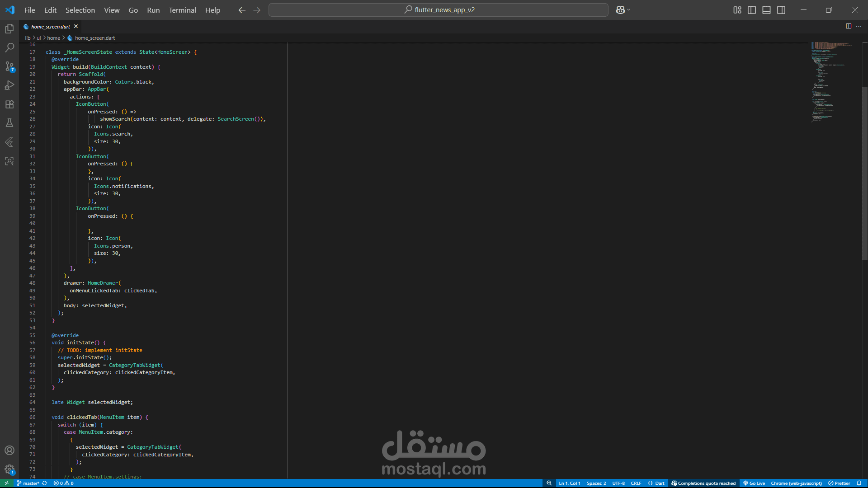Open the Explorer view in activity bar
Viewport: 868px width, 488px height.
click(x=9, y=29)
